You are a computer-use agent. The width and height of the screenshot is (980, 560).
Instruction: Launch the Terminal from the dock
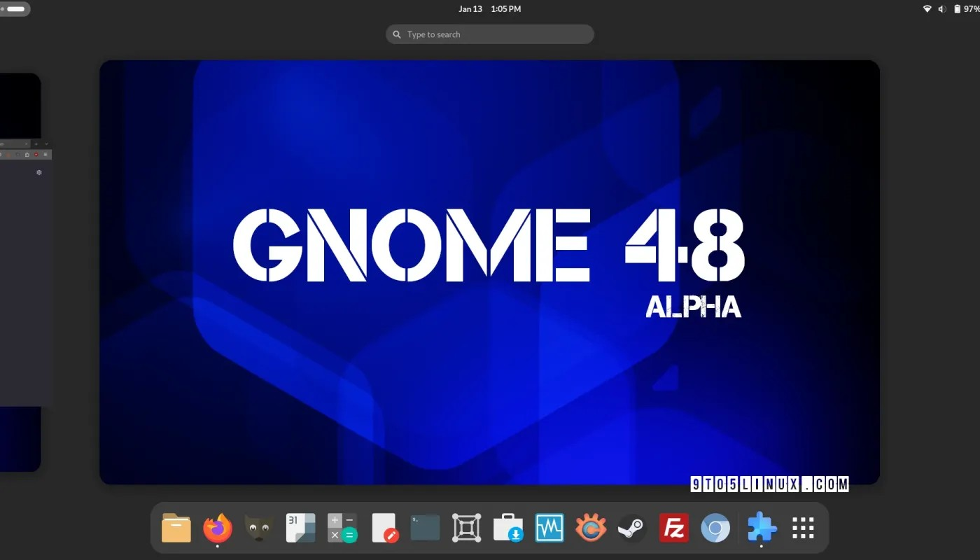[x=425, y=528]
